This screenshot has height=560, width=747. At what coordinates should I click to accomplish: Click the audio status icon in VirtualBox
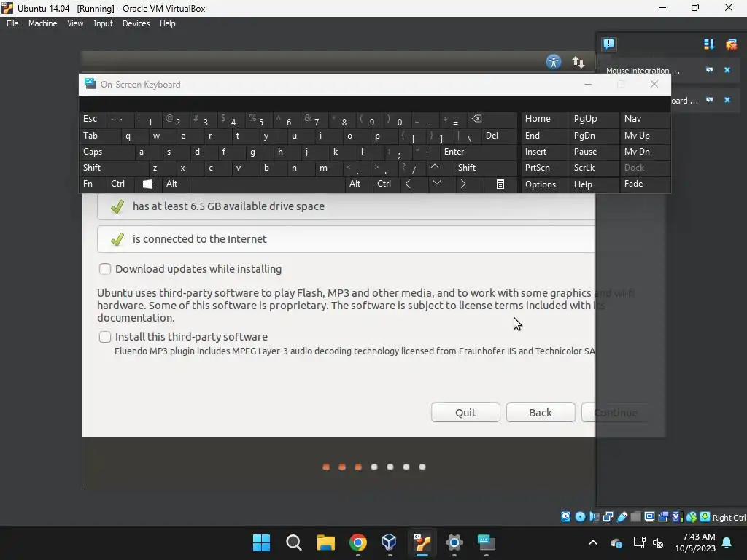point(594,517)
